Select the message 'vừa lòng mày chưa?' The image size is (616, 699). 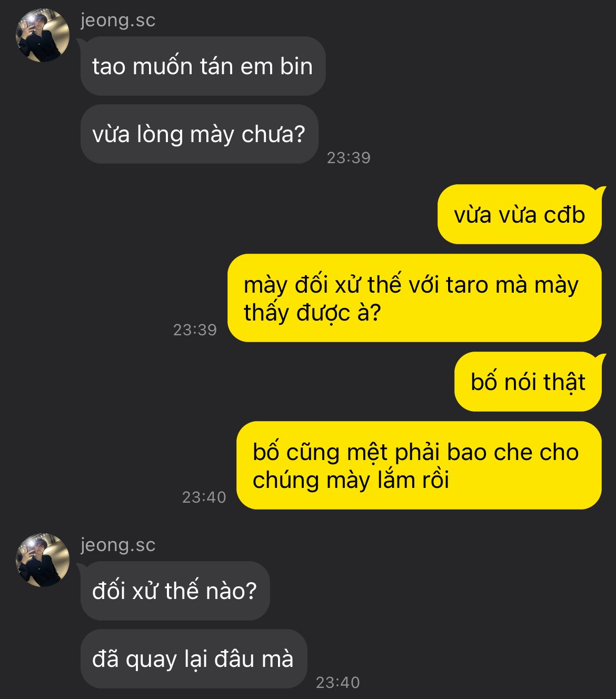point(199,134)
